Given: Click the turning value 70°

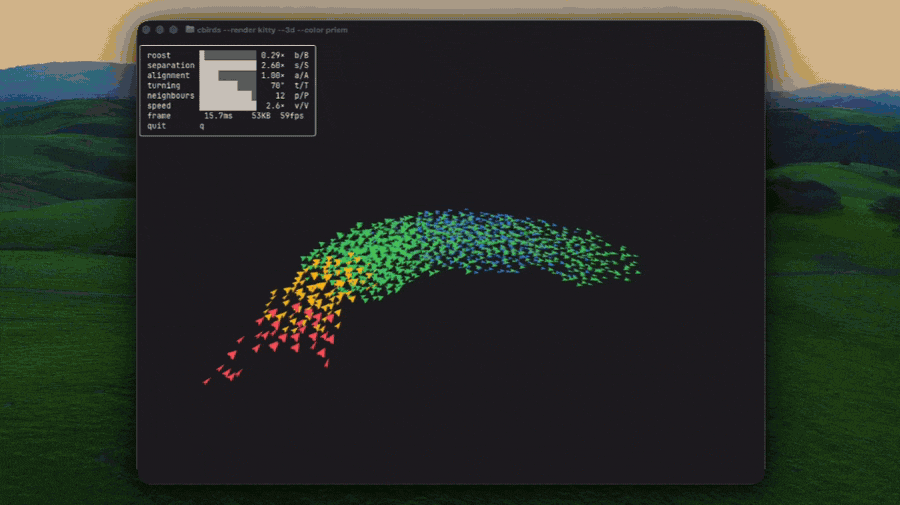Looking at the screenshot, I should click(278, 86).
